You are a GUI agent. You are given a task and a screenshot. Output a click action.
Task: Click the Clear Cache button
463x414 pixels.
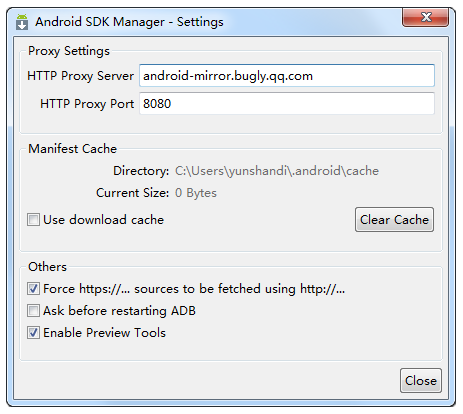(394, 220)
